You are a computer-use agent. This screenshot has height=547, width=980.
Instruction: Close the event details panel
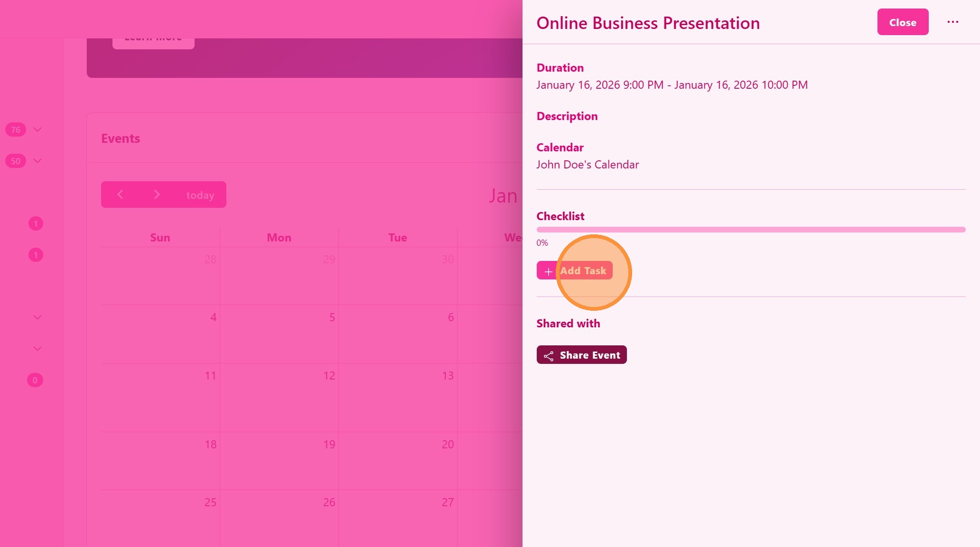pyautogui.click(x=902, y=22)
